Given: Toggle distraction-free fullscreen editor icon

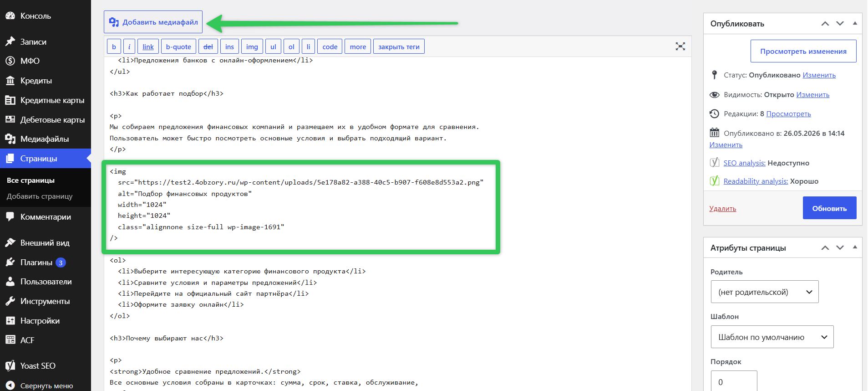Looking at the screenshot, I should [x=680, y=46].
